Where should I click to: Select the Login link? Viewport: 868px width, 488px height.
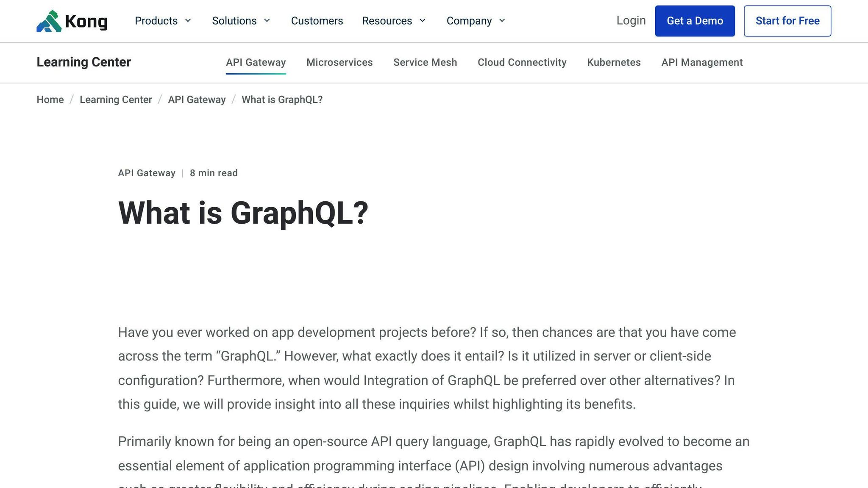631,20
